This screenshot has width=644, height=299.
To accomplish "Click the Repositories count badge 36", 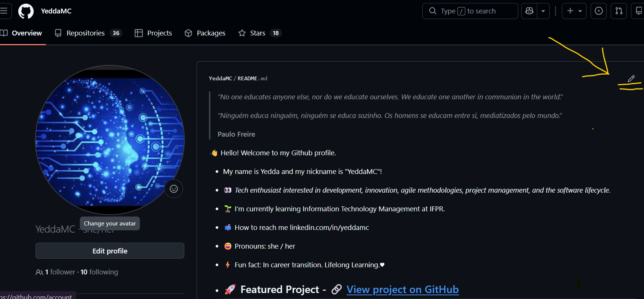I will (116, 33).
